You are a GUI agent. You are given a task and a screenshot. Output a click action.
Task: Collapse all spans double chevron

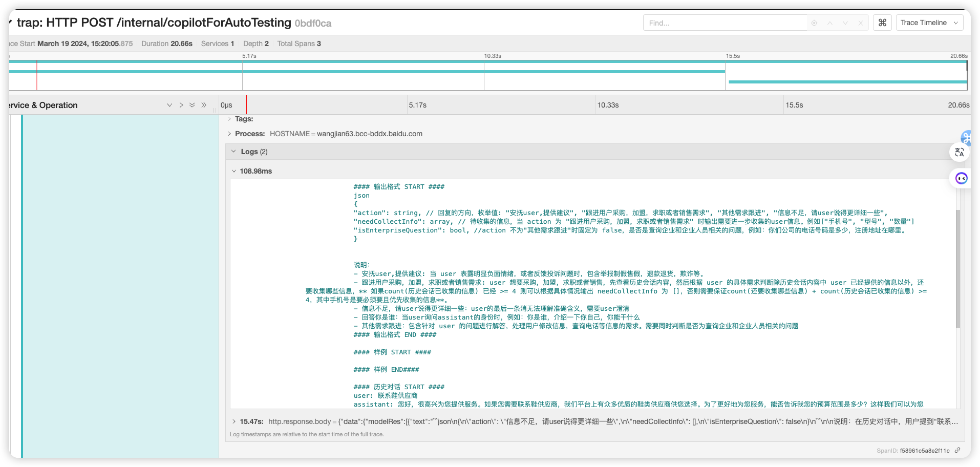click(204, 105)
